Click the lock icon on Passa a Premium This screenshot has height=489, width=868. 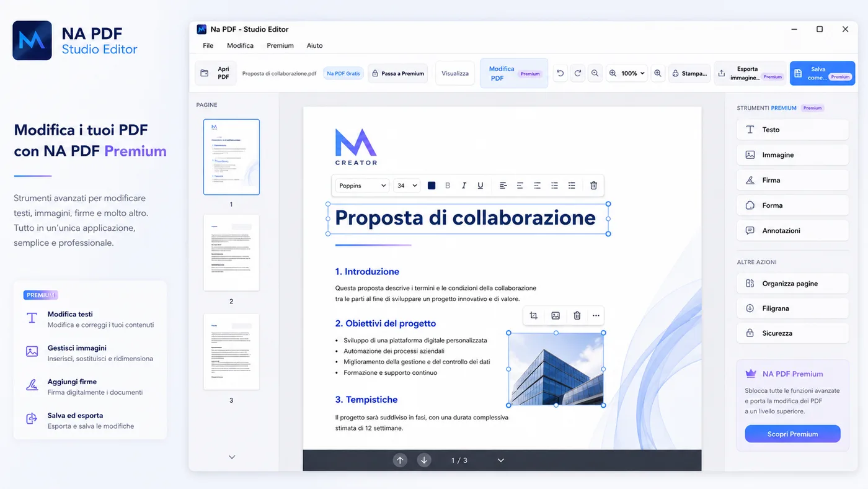point(375,73)
